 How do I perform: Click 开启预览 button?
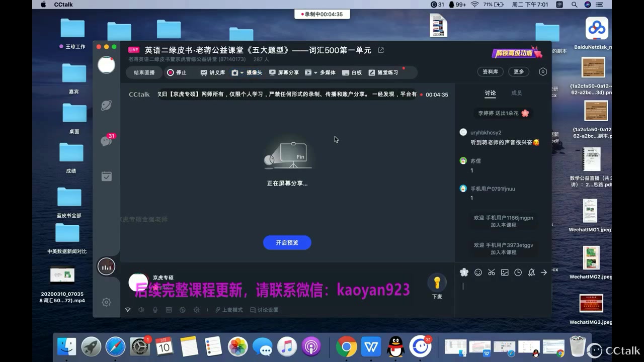coord(287,242)
